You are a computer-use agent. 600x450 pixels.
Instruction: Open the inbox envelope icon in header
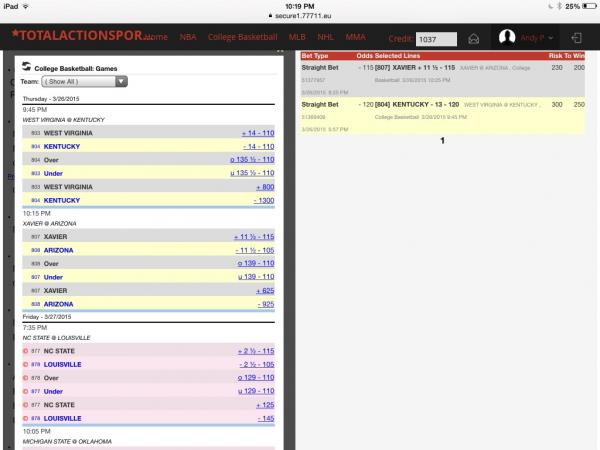474,38
